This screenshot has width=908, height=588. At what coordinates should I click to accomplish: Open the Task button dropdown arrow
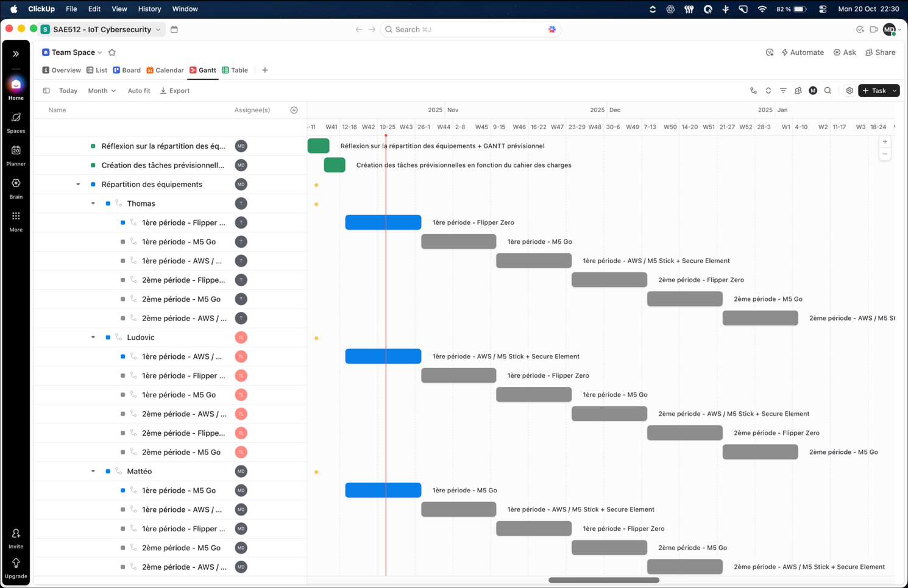(893, 90)
